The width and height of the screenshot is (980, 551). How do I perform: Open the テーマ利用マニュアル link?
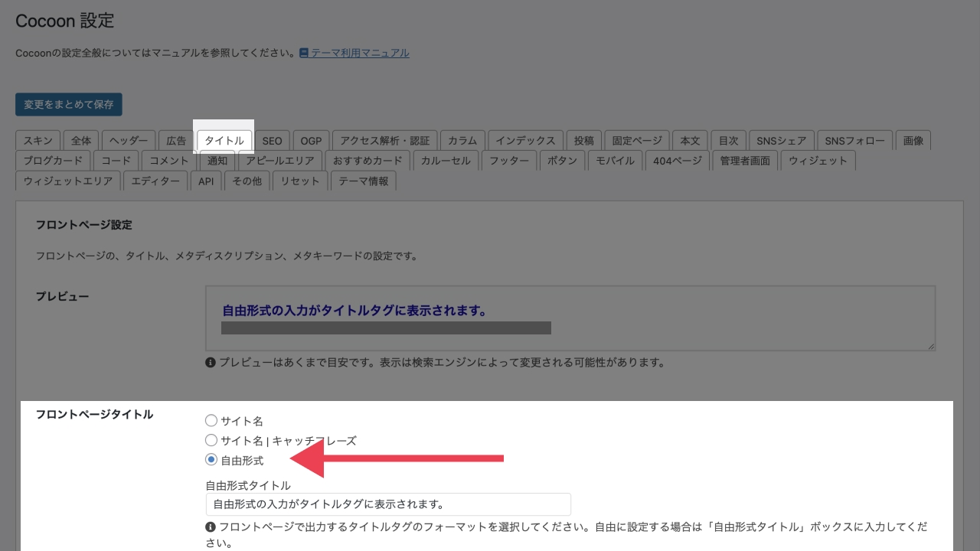tap(360, 53)
